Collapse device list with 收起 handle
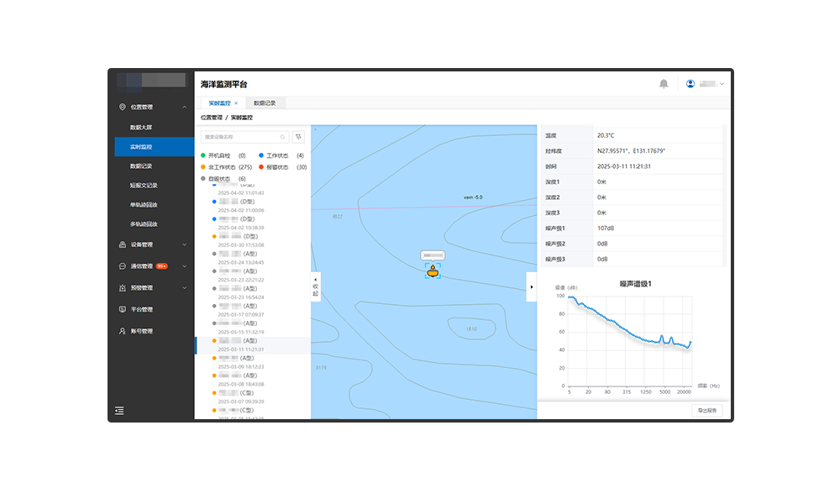The width and height of the screenshot is (840, 504). [x=316, y=287]
